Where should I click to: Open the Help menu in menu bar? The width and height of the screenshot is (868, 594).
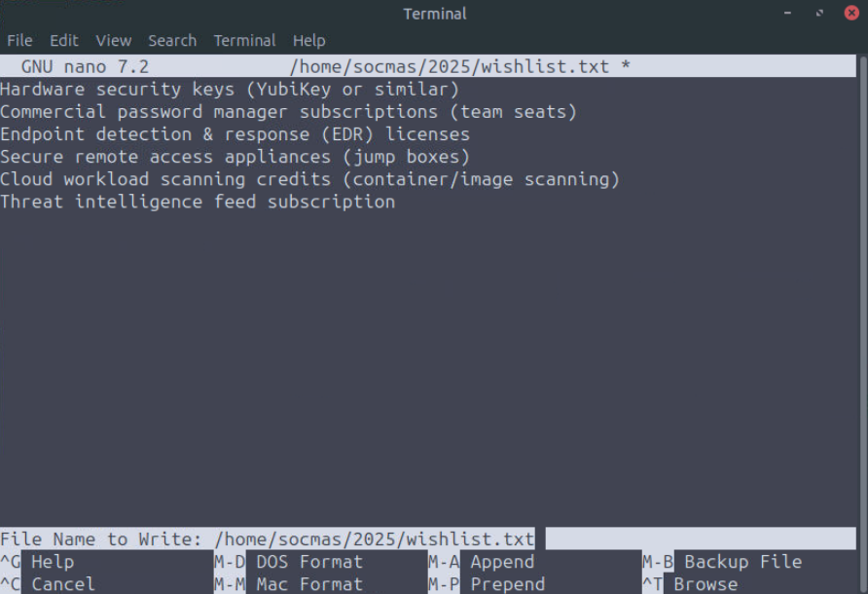coord(308,40)
